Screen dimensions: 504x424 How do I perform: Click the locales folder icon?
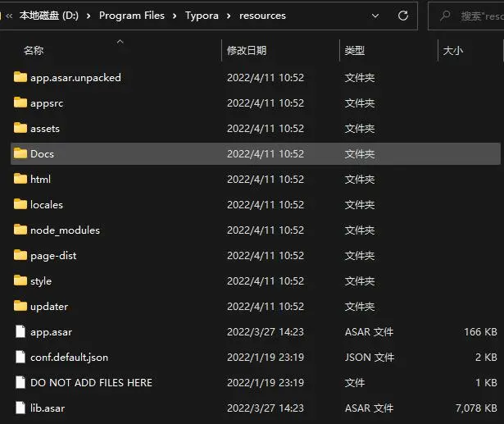pos(20,204)
